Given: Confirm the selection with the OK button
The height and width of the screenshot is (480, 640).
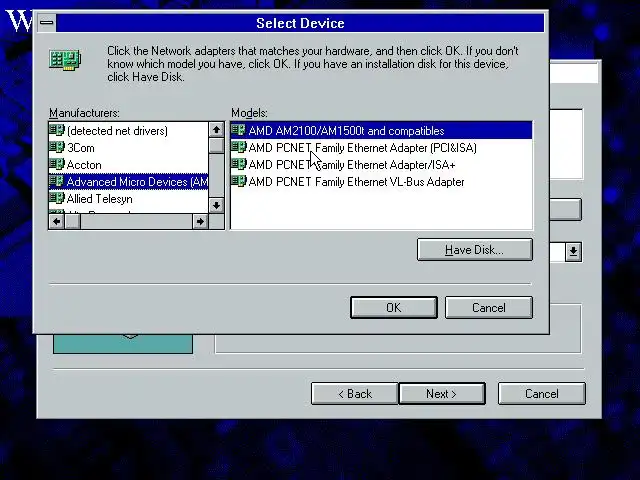Looking at the screenshot, I should coord(394,307).
